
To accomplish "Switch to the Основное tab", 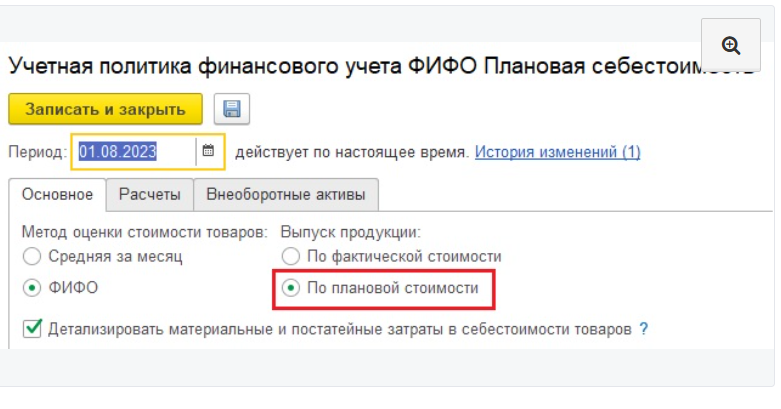I will tap(58, 194).
